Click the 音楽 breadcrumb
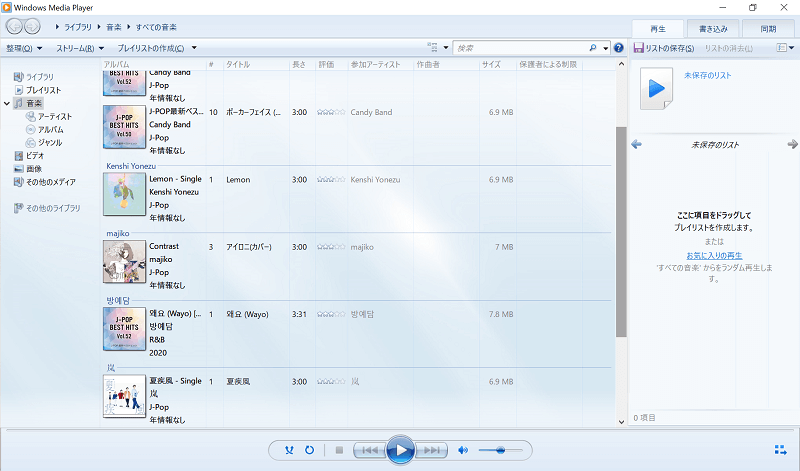The height and width of the screenshot is (471, 800). point(114,27)
